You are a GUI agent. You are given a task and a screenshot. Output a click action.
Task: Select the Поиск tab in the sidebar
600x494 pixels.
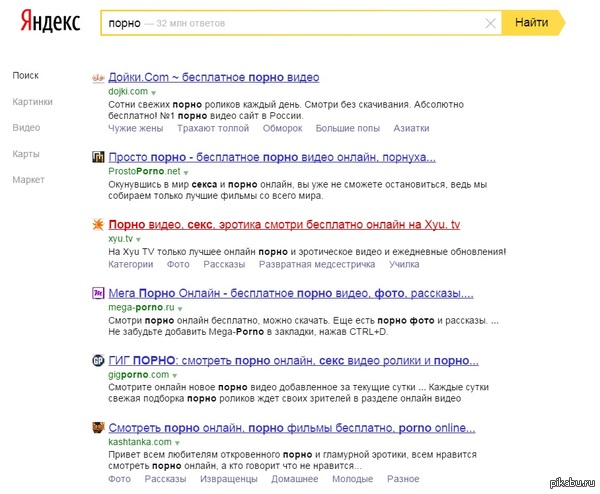pos(26,75)
